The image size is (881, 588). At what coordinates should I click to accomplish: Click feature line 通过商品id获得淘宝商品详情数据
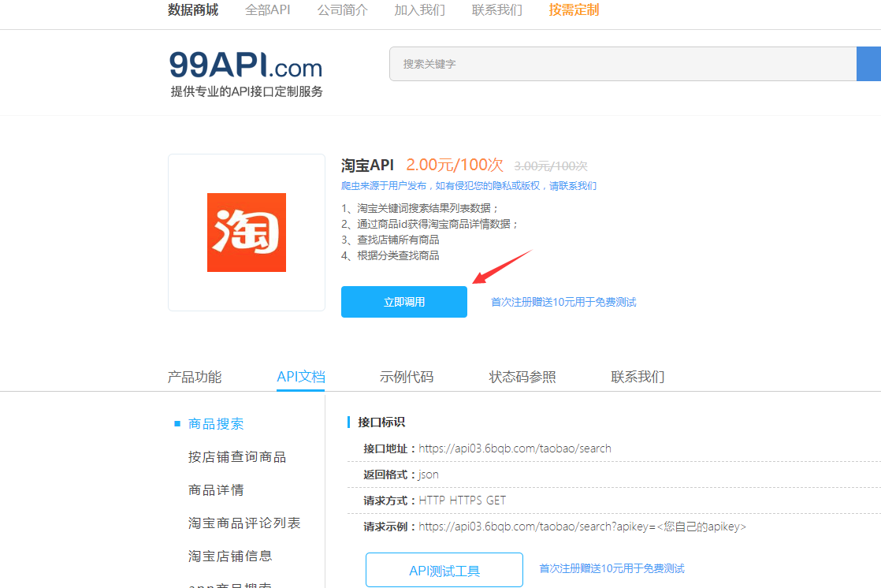[429, 225]
